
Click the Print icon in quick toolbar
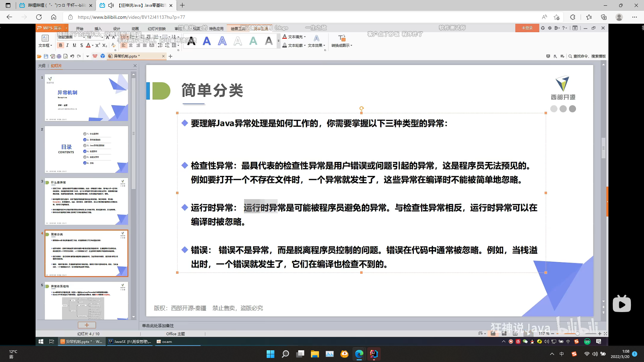point(59,56)
